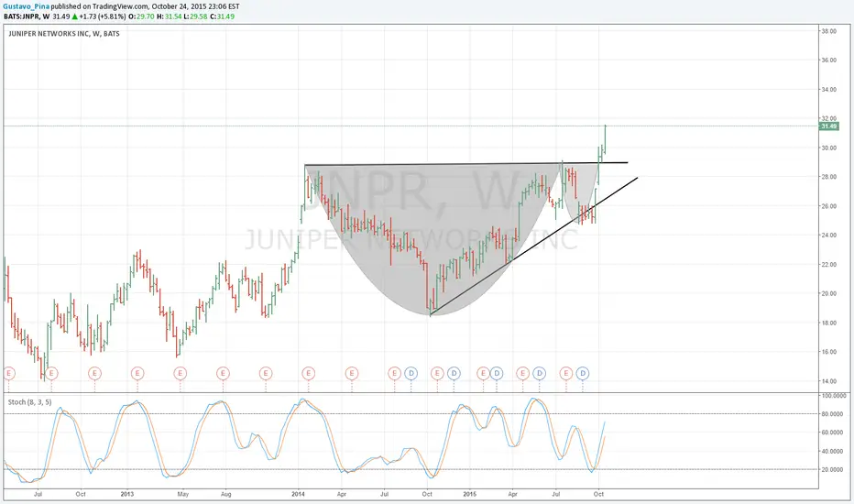The image size is (854, 504).
Task: Click the 'Stoch (8, 3, 5)' indicator label
Action: point(30,402)
